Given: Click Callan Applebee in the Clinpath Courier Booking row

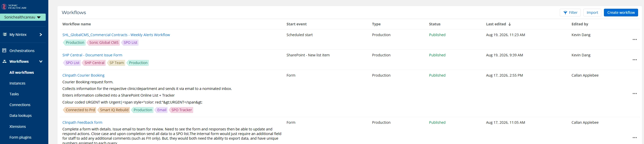Looking at the screenshot, I should click(x=585, y=75).
